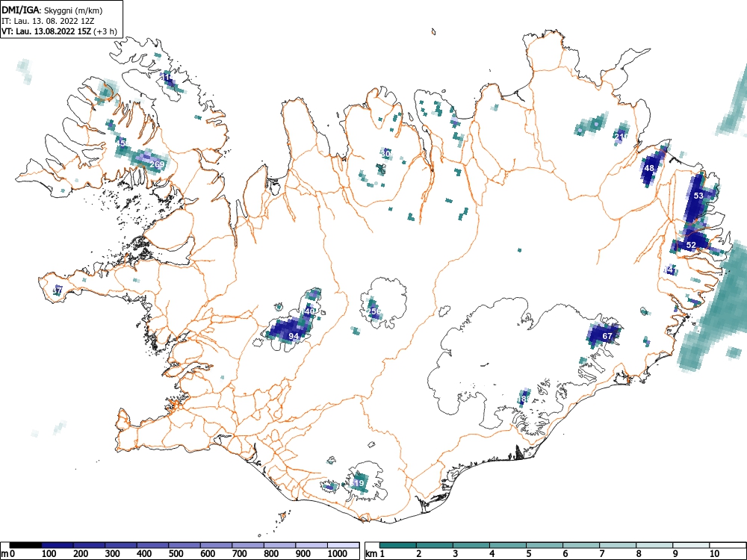Select the 3–4 km legend color swatch

click(471, 545)
